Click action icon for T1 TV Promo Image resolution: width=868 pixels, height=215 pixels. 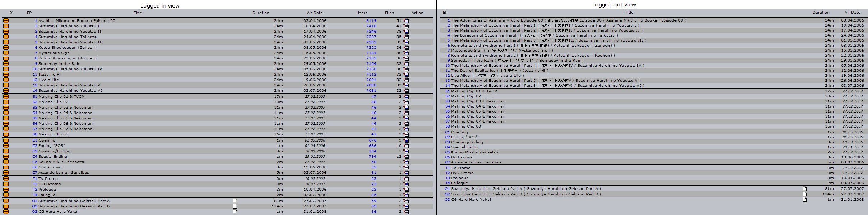pyautogui.click(x=406, y=179)
